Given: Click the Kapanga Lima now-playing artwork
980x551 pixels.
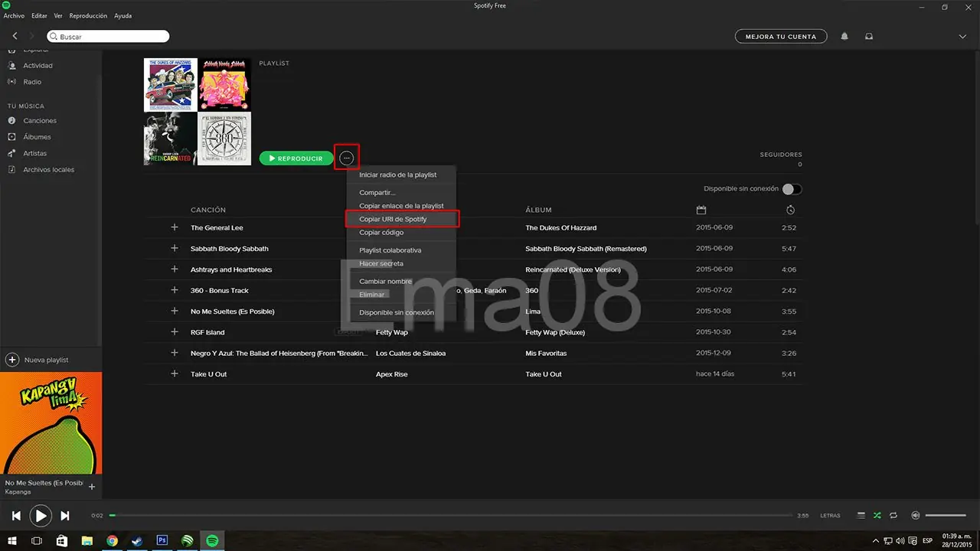Looking at the screenshot, I should tap(51, 423).
